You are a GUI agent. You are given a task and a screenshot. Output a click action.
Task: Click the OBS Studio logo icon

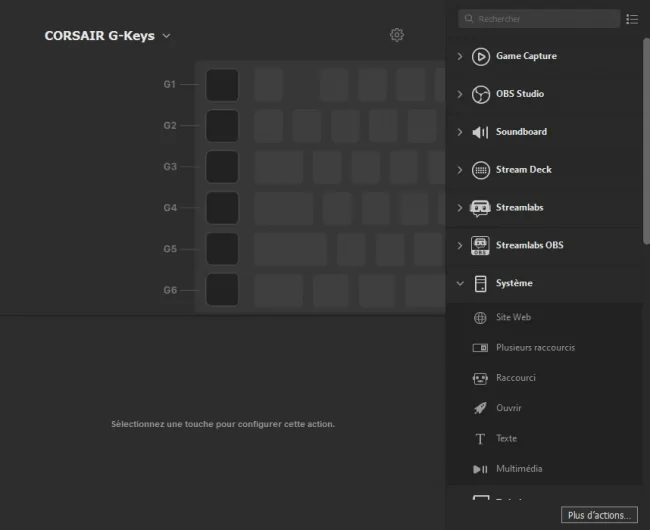[480, 94]
